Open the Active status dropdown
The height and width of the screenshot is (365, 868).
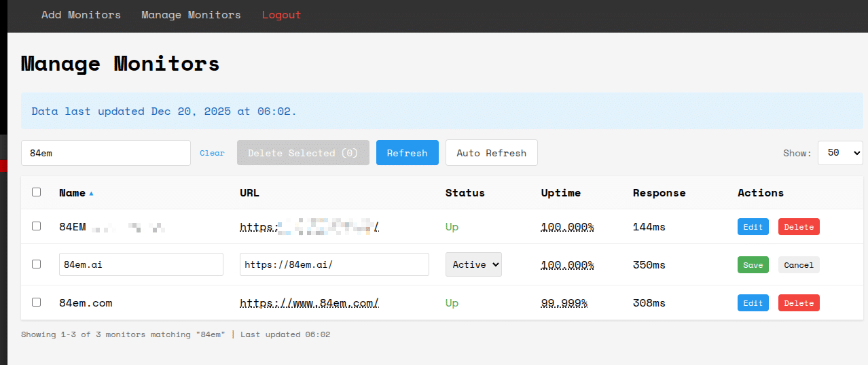(473, 264)
